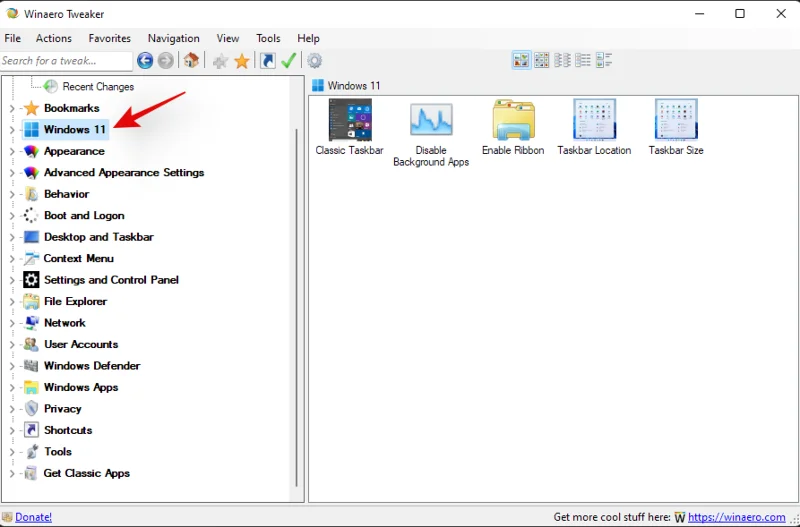The image size is (800, 527).
Task: Expand the Appearance tree node
Action: pos(12,151)
